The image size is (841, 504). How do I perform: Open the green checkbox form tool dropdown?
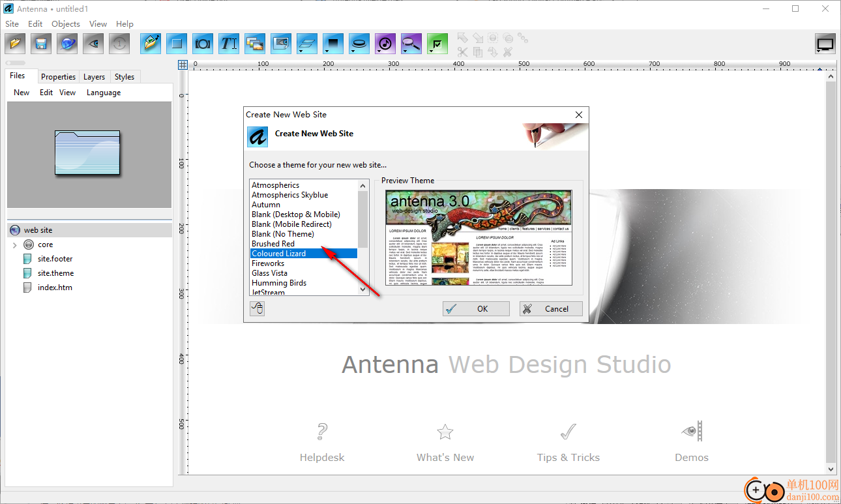click(437, 44)
